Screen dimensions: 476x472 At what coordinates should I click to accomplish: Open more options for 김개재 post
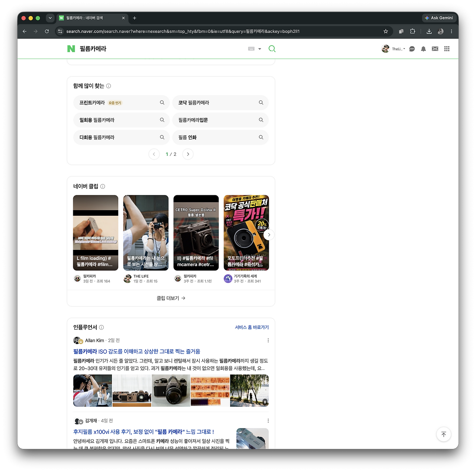[x=268, y=421]
